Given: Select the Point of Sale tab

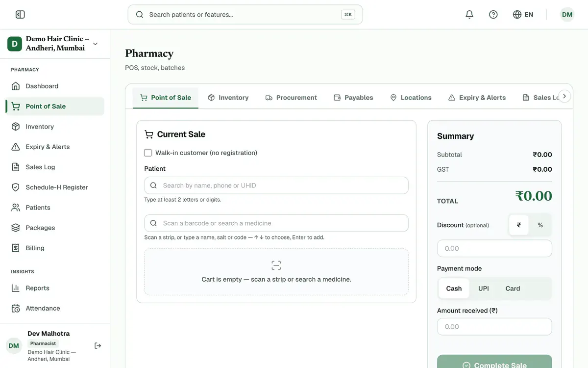Looking at the screenshot, I should point(166,98).
